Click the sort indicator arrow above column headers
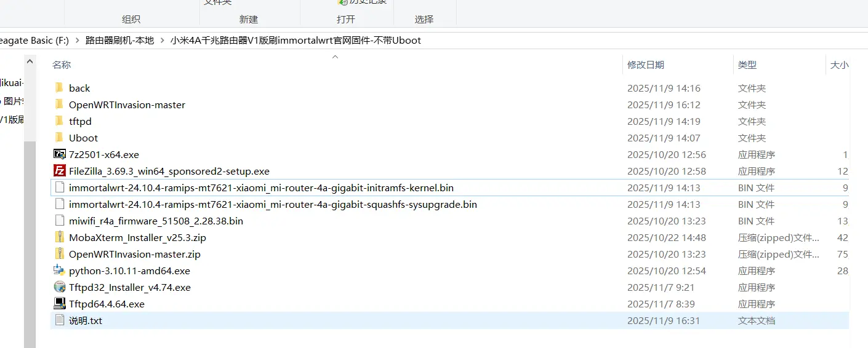This screenshot has width=868, height=348. point(336,57)
